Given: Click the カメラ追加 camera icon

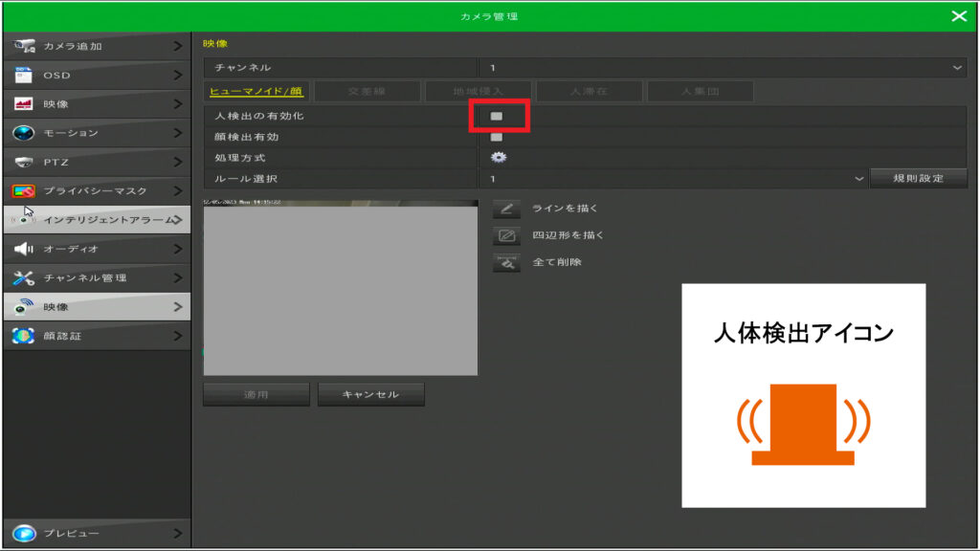Looking at the screenshot, I should click(x=24, y=46).
